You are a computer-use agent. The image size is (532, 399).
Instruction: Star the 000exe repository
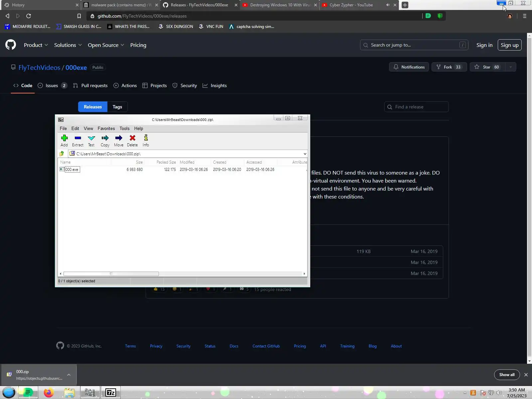point(487,67)
